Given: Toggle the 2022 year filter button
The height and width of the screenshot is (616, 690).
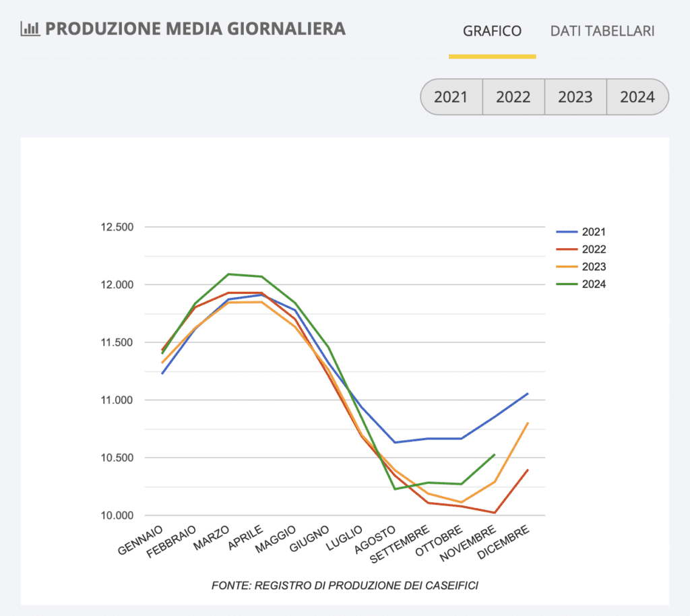Looking at the screenshot, I should tap(513, 97).
